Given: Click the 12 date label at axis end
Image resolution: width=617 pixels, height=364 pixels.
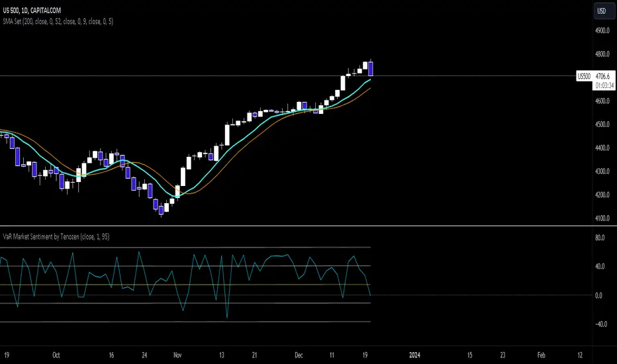Looking at the screenshot, I should [x=580, y=355].
